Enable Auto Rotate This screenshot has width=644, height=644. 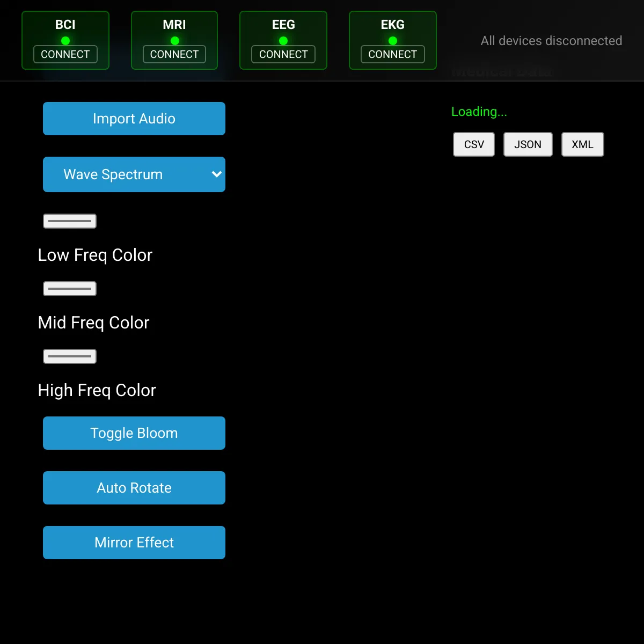(x=134, y=488)
